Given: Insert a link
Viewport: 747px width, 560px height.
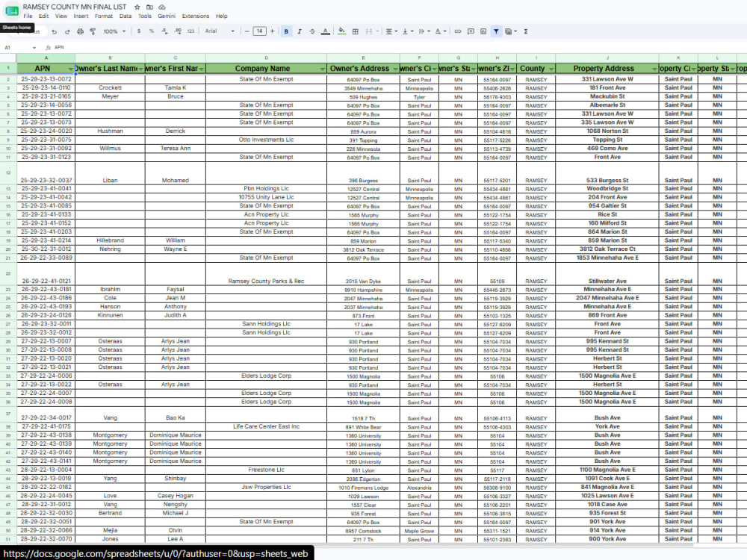Looking at the screenshot, I should [458, 31].
